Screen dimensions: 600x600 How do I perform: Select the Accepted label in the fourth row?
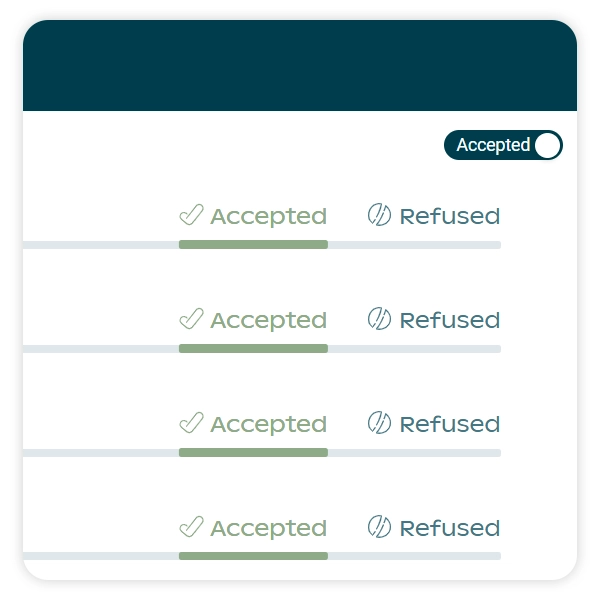268,528
